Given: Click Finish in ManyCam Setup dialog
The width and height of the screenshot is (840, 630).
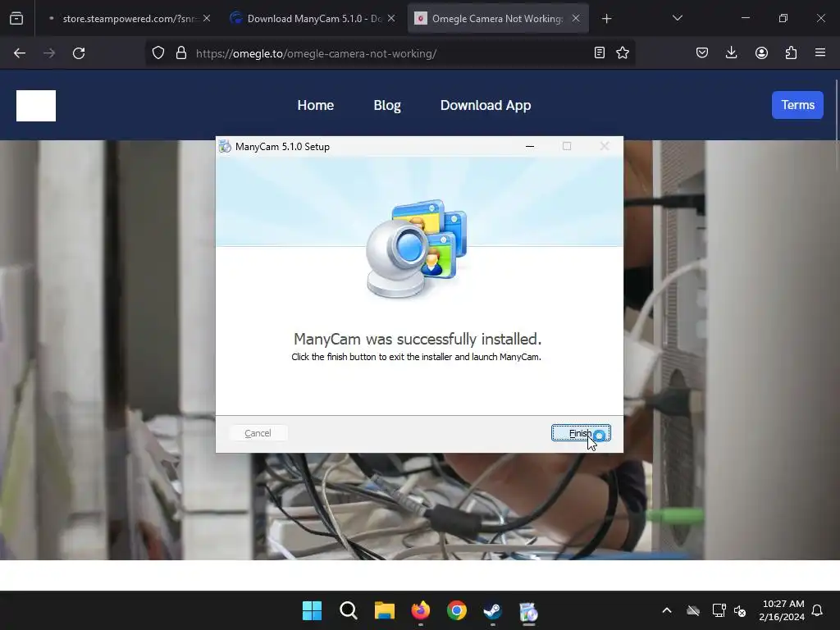Looking at the screenshot, I should (581, 433).
